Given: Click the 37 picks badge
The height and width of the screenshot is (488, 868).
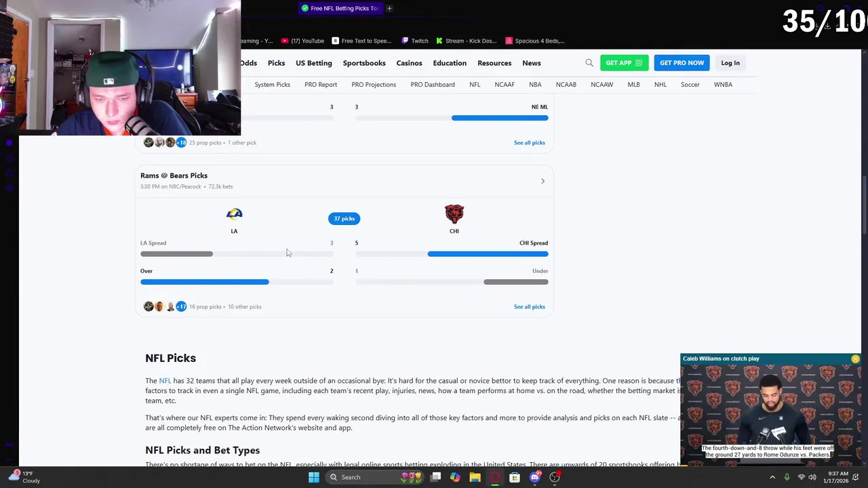Looking at the screenshot, I should (344, 218).
